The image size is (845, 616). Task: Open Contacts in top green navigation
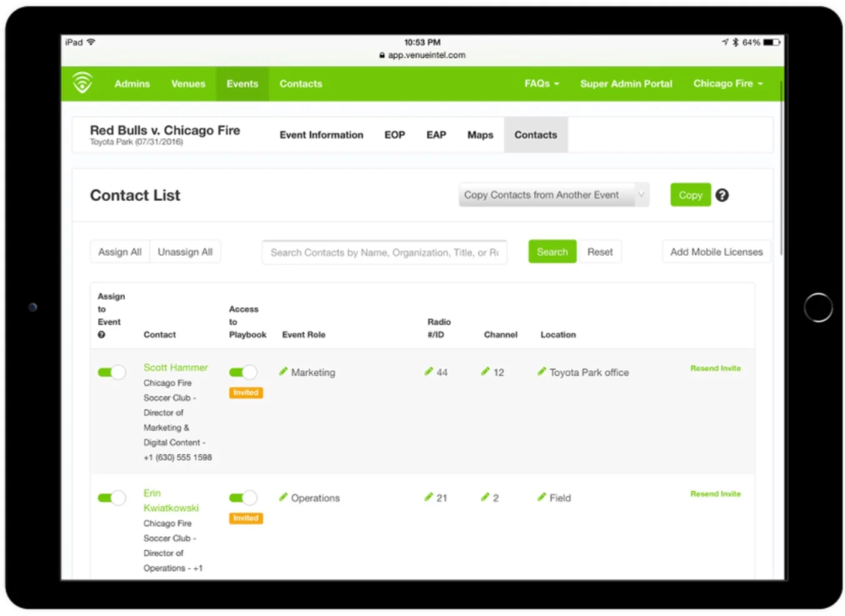point(301,84)
